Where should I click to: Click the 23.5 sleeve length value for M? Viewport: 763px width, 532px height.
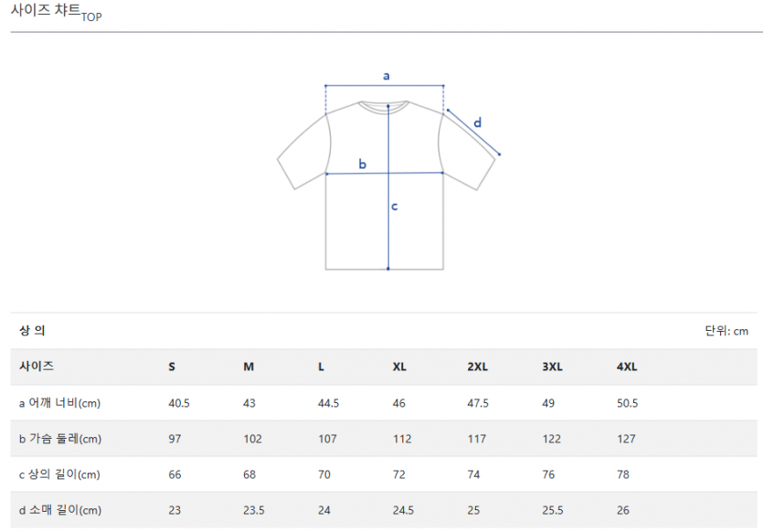[x=255, y=510]
